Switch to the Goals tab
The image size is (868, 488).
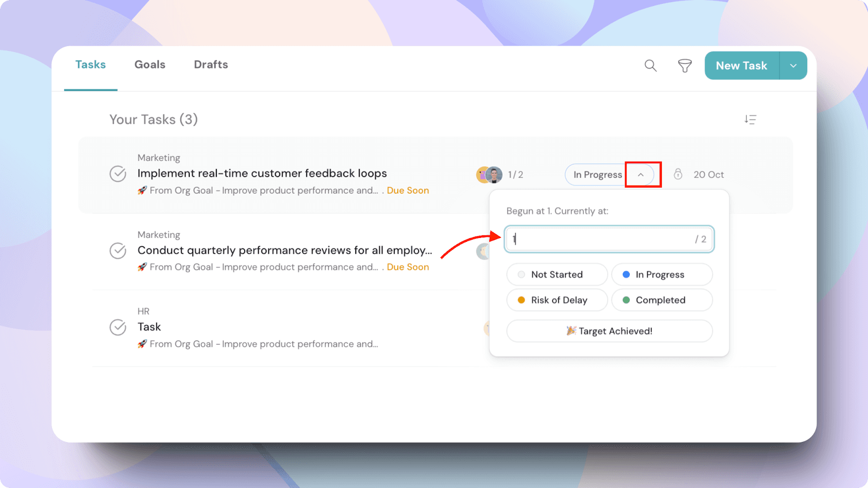pyautogui.click(x=150, y=65)
